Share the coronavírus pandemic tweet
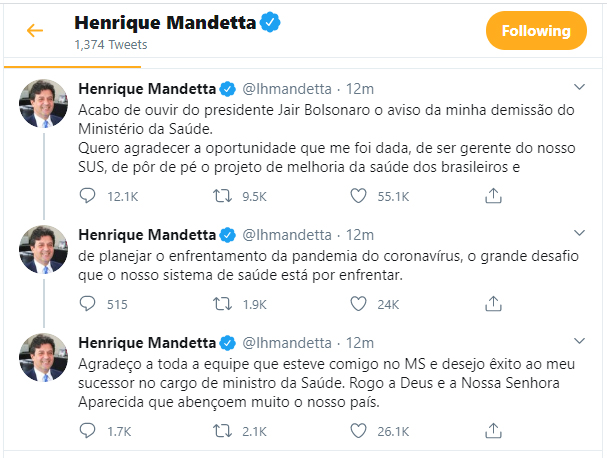This screenshot has width=607, height=458. (x=492, y=304)
